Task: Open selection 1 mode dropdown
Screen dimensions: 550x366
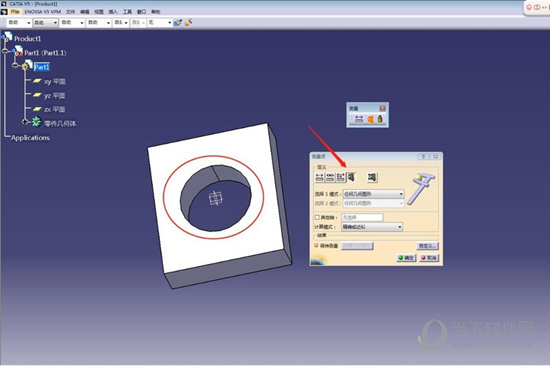Action: (373, 194)
